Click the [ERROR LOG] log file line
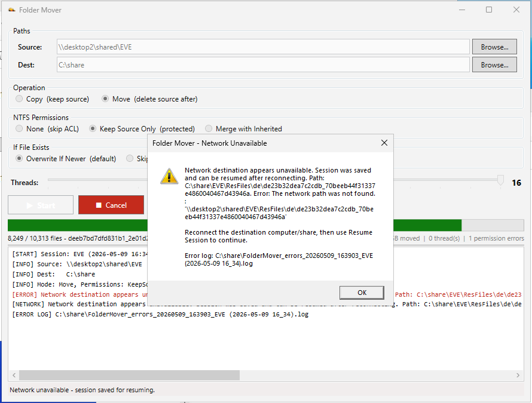Image resolution: width=532 pixels, height=403 pixels. coord(160,314)
